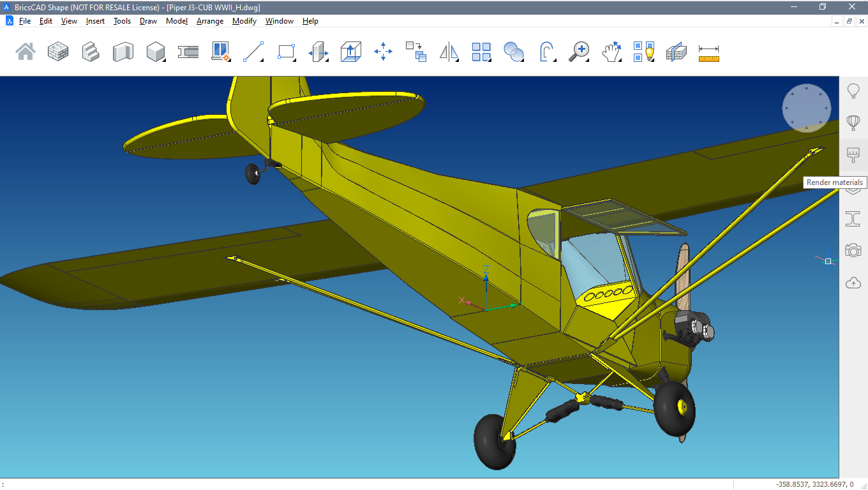
Task: Click the Home icon in the toolbar
Action: click(26, 52)
